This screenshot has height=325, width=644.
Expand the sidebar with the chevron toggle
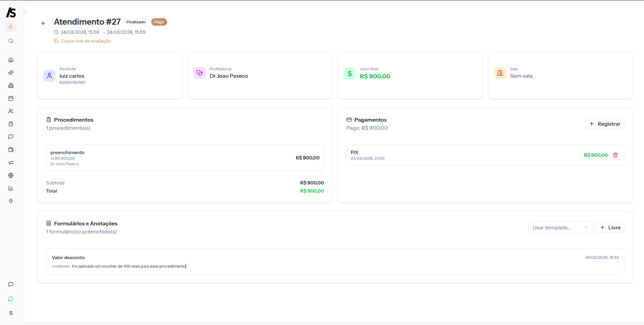point(24,11)
